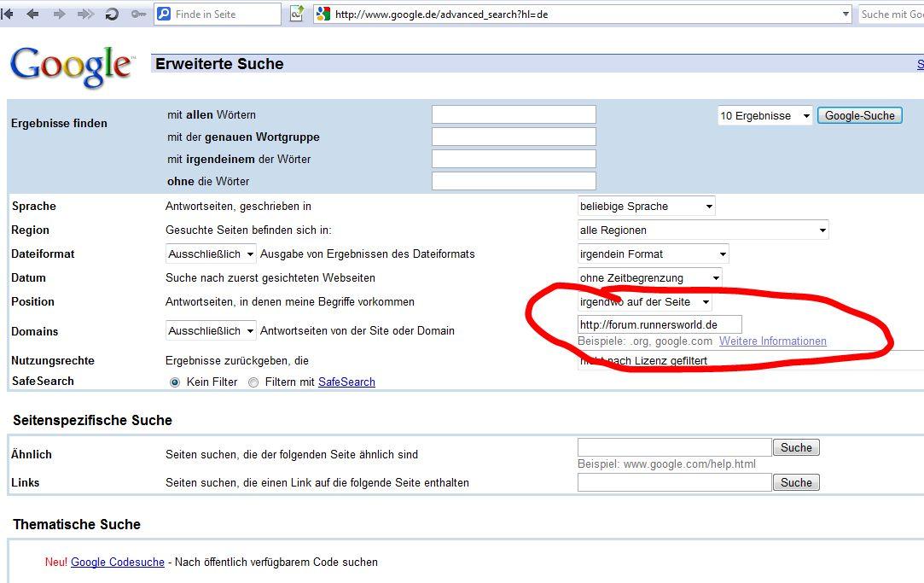Select Filtern mit SafeSearch radio button
The width and height of the screenshot is (924, 583).
pyautogui.click(x=253, y=382)
